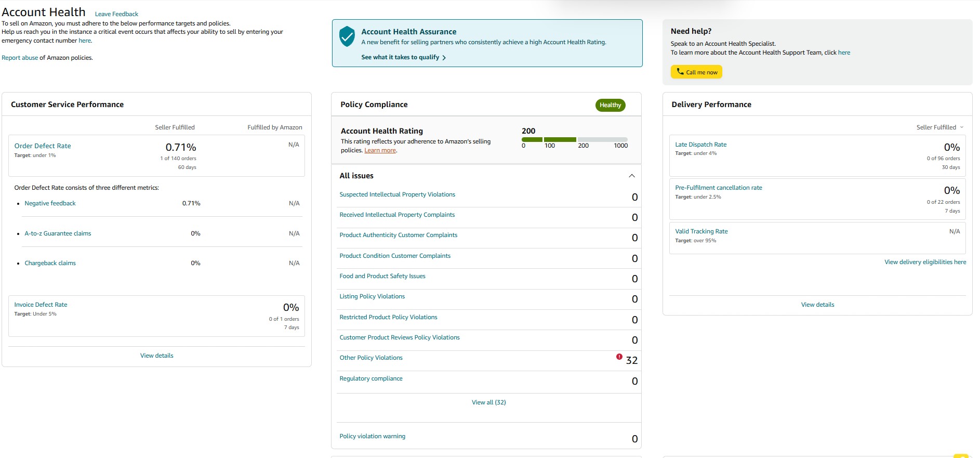The width and height of the screenshot is (980, 458).
Task: Open Restricted Product Policy Violations
Action: click(388, 317)
